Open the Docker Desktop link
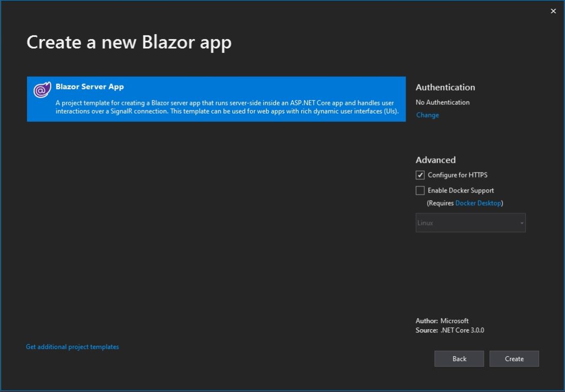The image size is (565, 392). [479, 203]
